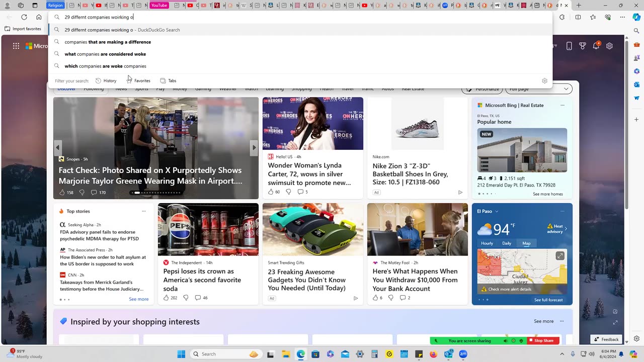Open the Edge favorites star icon in toolbar
This screenshot has width=644, height=362.
point(593,17)
